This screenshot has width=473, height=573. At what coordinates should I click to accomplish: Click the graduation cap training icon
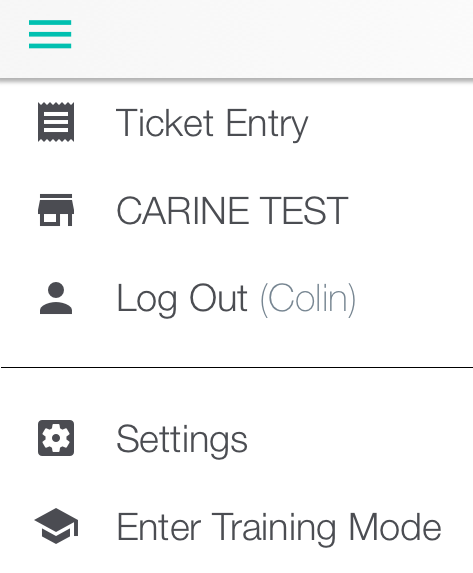(x=56, y=525)
